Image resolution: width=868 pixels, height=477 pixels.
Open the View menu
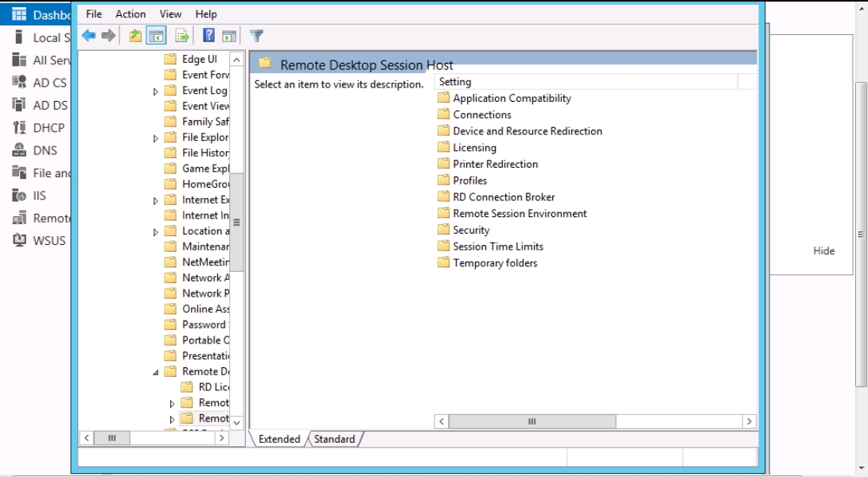(170, 14)
